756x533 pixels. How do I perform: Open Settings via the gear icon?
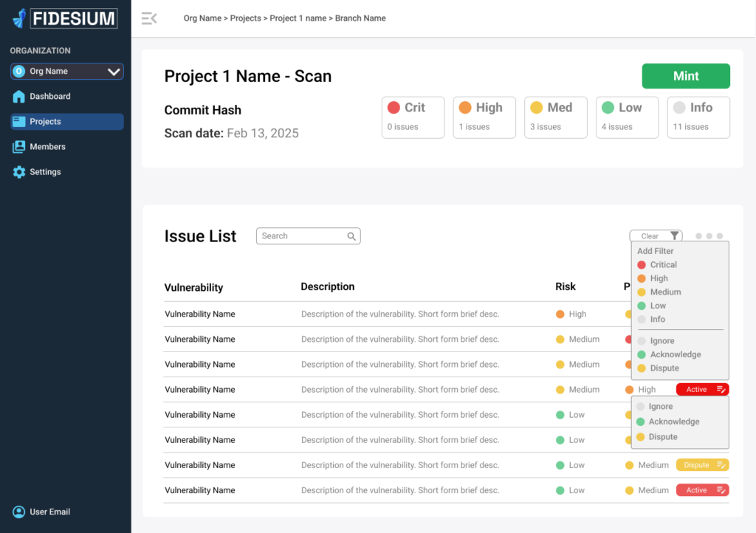click(x=18, y=172)
